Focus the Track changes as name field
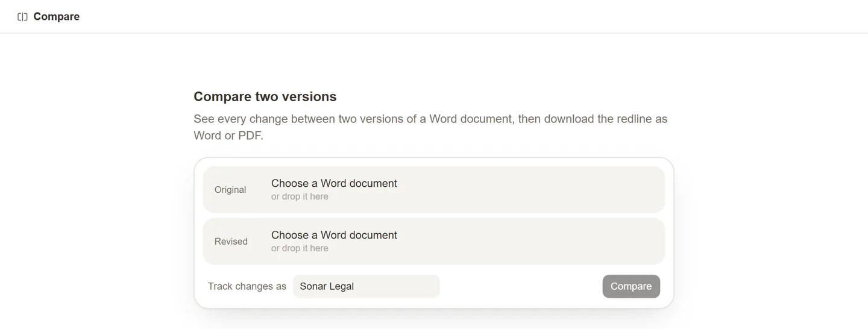Screen dimensions: 868x329 coord(366,286)
